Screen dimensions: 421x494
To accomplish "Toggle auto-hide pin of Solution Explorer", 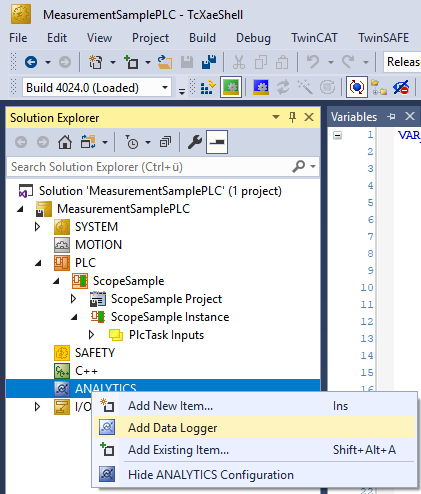I will [x=292, y=117].
